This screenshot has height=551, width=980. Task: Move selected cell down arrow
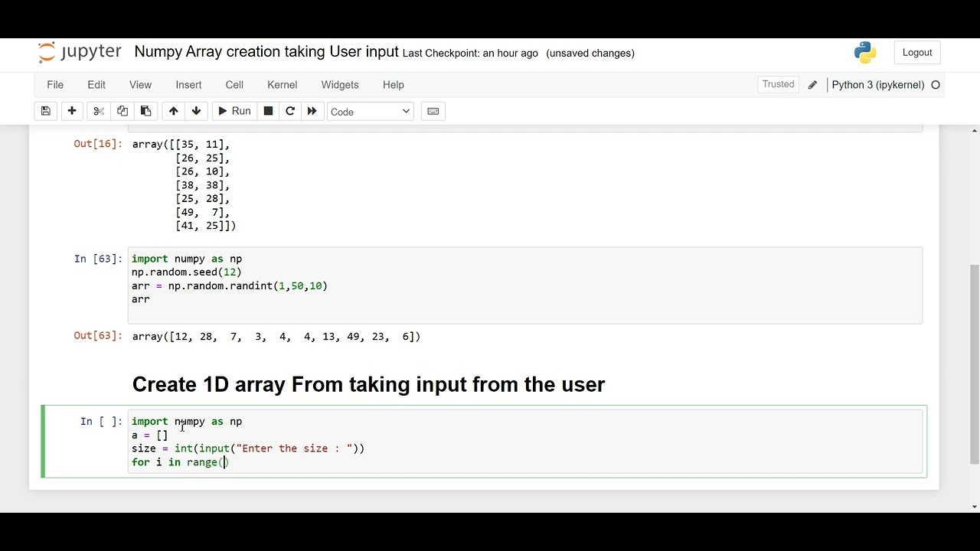(x=197, y=111)
